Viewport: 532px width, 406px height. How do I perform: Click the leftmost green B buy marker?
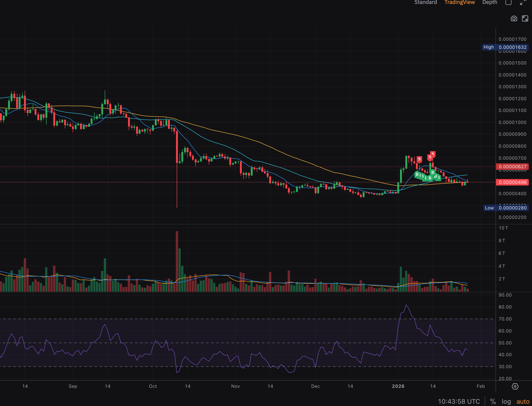pyautogui.click(x=417, y=174)
